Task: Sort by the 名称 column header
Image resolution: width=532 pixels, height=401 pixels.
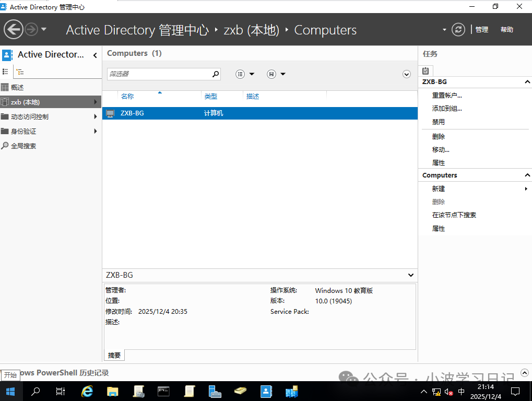Action: pyautogui.click(x=128, y=96)
